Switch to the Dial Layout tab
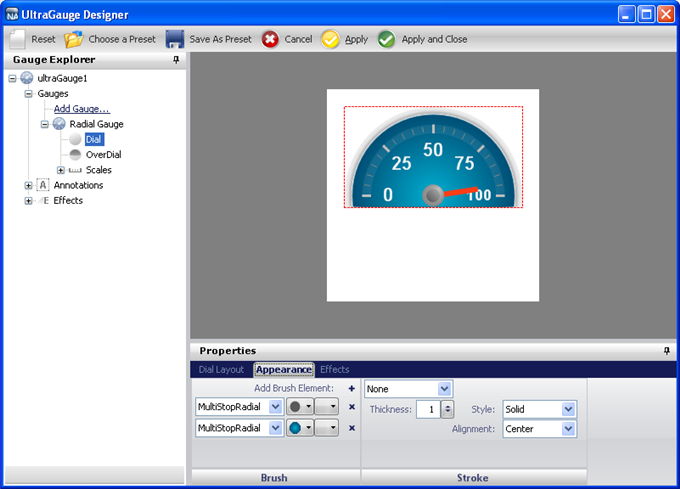 tap(221, 369)
